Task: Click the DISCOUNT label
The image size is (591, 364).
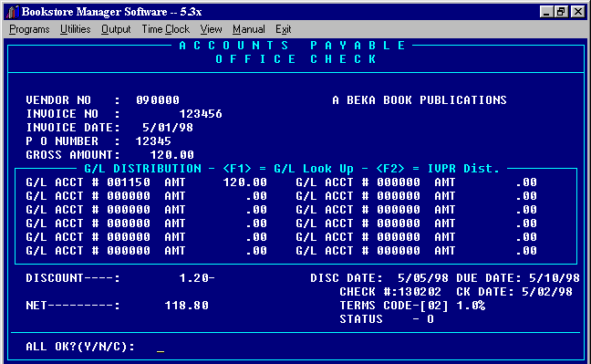Action: (72, 278)
